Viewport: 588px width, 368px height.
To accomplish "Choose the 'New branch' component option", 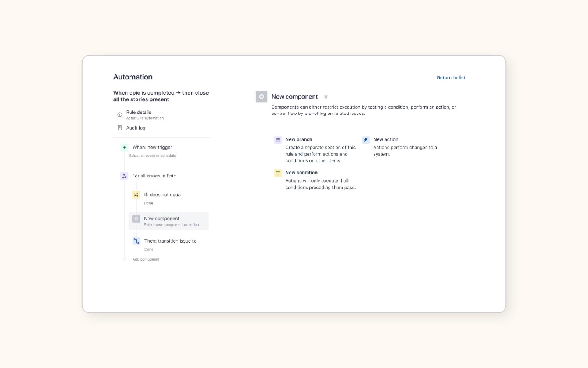I will pos(299,139).
